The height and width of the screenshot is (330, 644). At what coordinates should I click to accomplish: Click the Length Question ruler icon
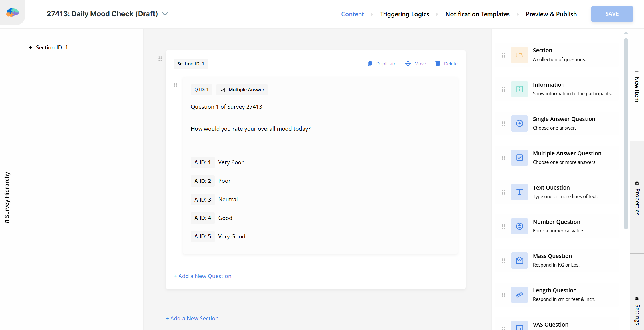coord(519,295)
